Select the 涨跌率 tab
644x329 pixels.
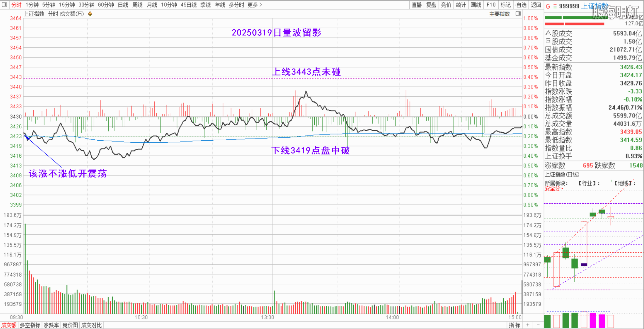[x=51, y=325]
